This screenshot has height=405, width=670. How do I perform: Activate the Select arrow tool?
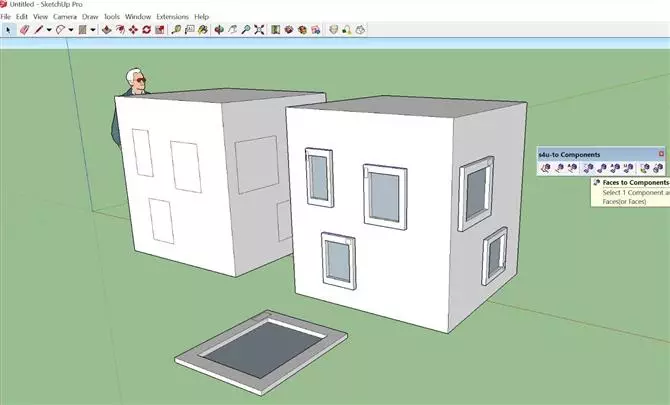pos(8,30)
